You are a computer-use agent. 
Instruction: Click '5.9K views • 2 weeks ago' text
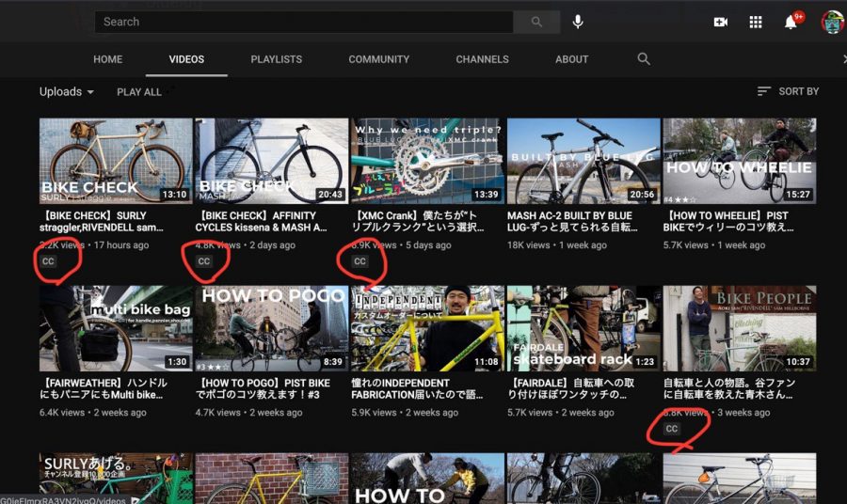tap(405, 412)
